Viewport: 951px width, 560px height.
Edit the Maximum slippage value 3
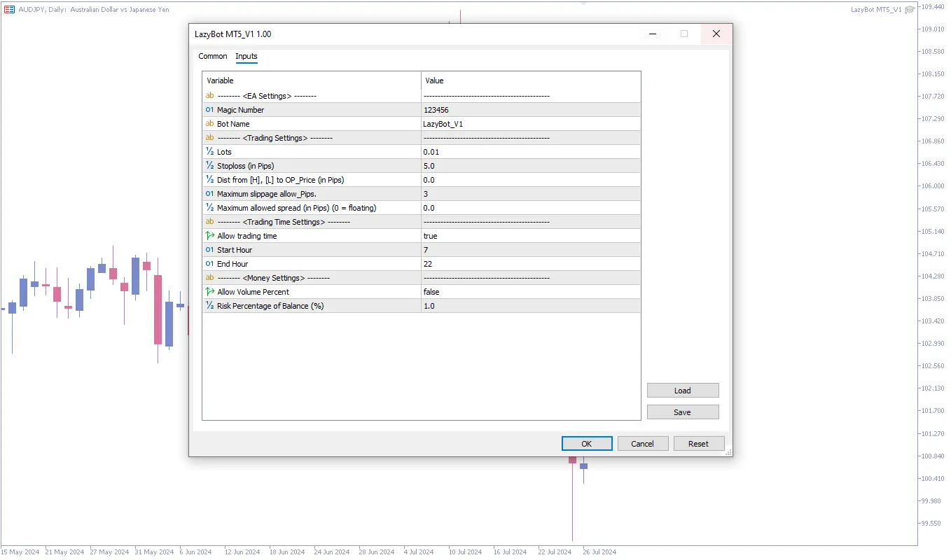tap(531, 194)
